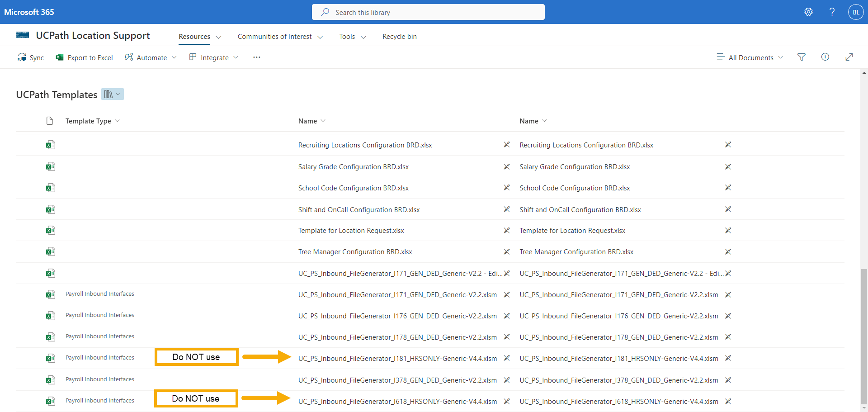
Task: Go to the Recycle bin
Action: click(x=400, y=37)
